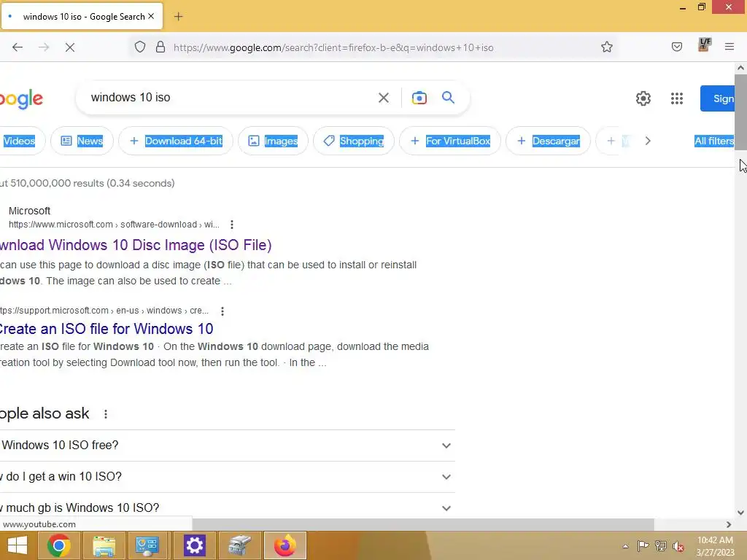This screenshot has height=560, width=747.
Task: Open All filters
Action: [x=714, y=141]
